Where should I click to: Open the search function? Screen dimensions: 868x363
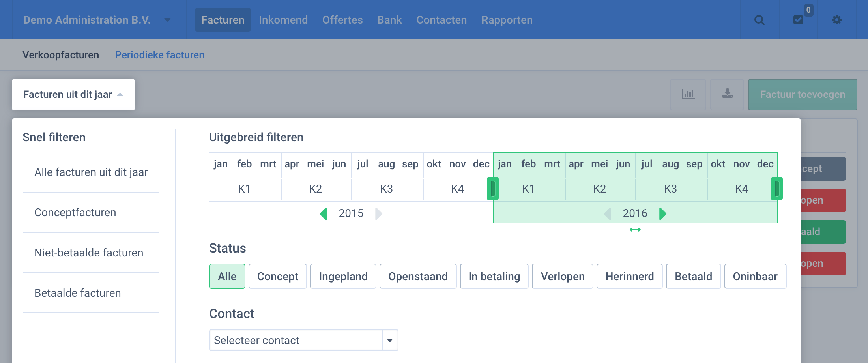click(759, 20)
